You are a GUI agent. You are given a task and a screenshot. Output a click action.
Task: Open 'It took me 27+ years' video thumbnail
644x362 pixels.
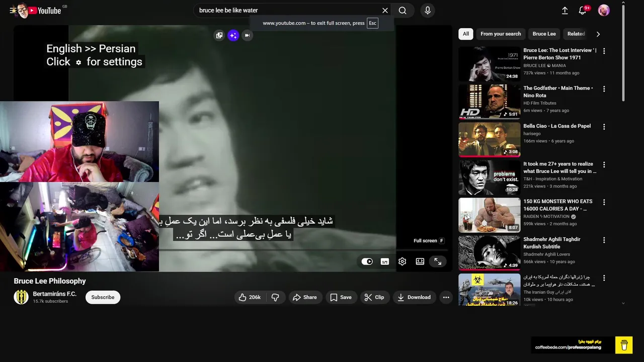490,177
